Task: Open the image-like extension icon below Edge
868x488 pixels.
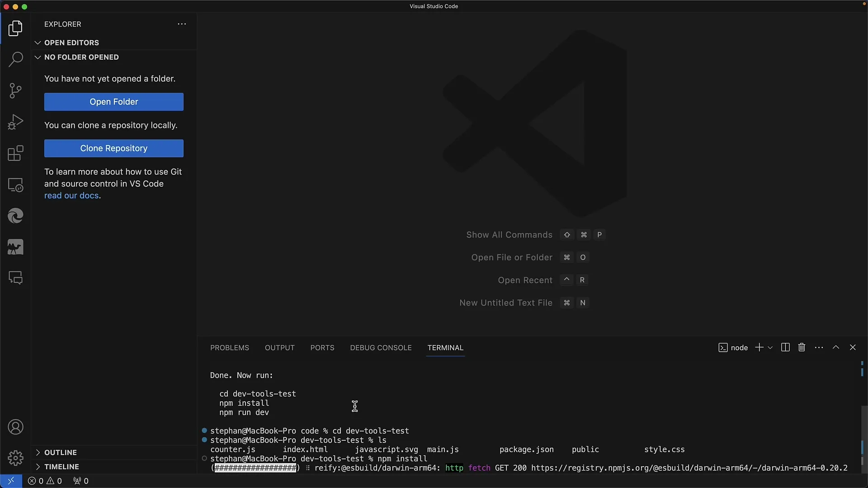Action: point(15,247)
